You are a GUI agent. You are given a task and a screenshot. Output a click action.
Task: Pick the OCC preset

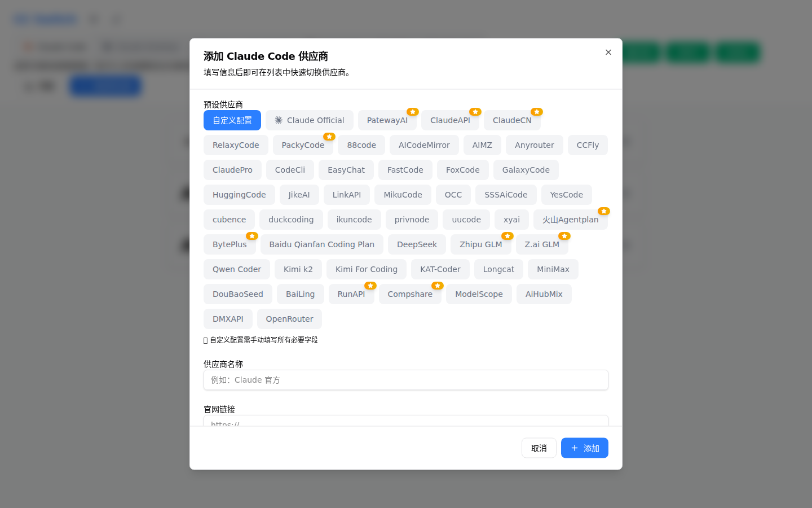(453, 195)
